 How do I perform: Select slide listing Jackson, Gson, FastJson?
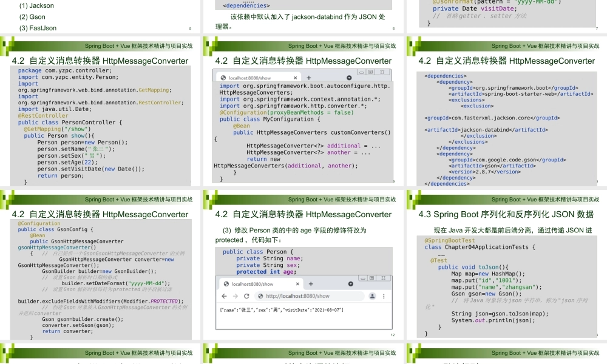pos(100,16)
